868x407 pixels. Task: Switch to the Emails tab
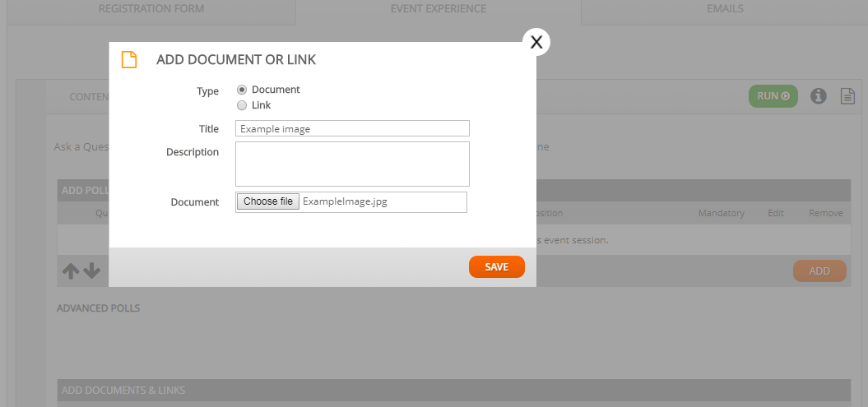[x=725, y=9]
